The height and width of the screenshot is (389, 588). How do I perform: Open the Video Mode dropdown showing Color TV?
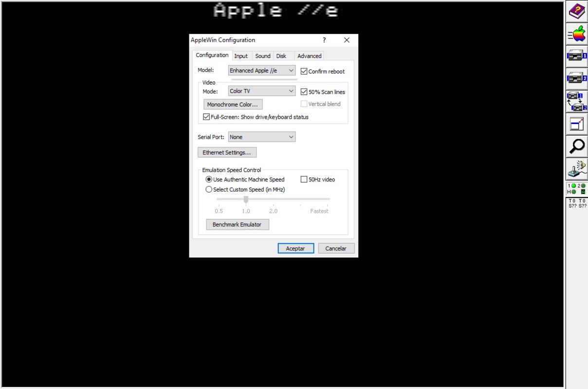point(262,91)
